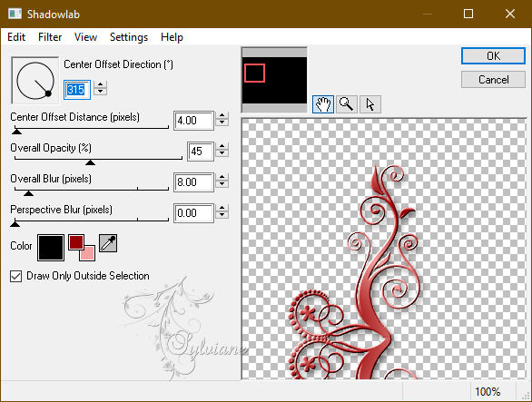Confirm with the OK button
This screenshot has height=402, width=532.
point(493,55)
